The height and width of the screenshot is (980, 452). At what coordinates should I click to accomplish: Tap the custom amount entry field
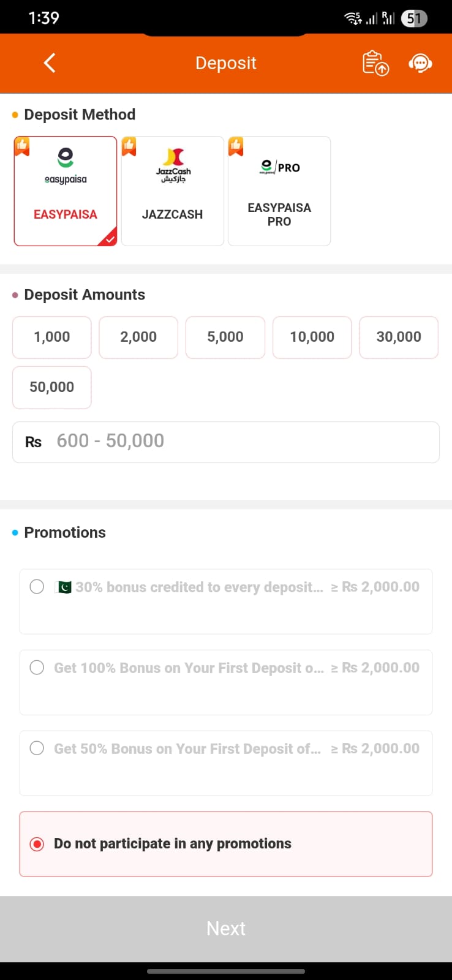click(225, 442)
